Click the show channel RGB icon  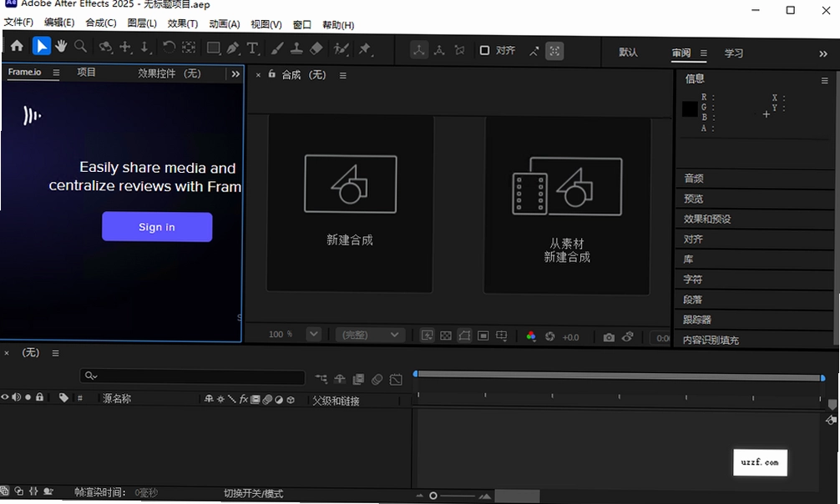531,335
